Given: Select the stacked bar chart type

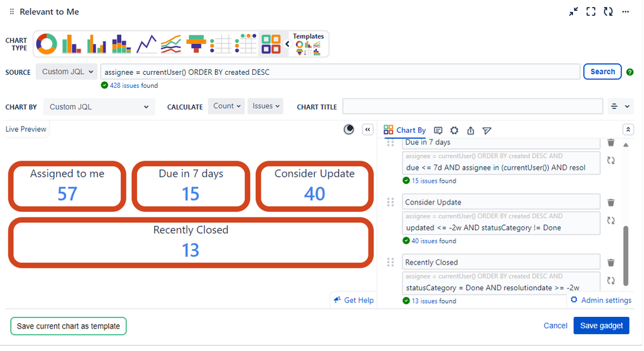Looking at the screenshot, I should (121, 44).
